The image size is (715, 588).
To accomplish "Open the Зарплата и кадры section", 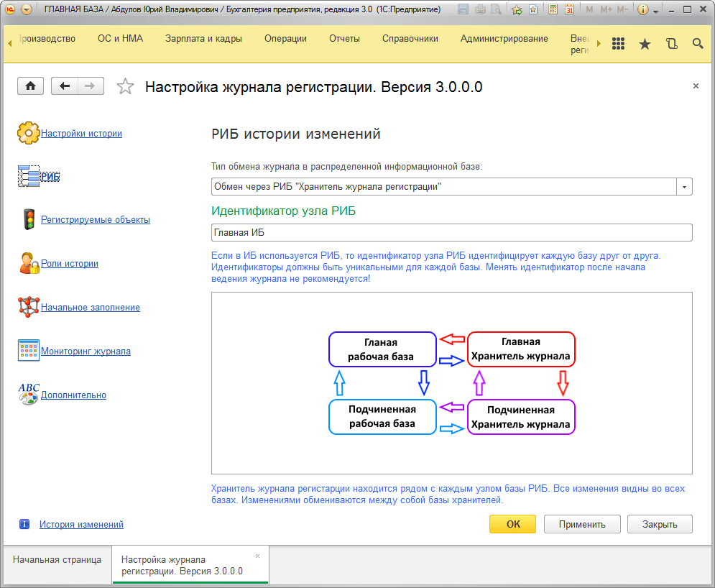I will [x=203, y=38].
